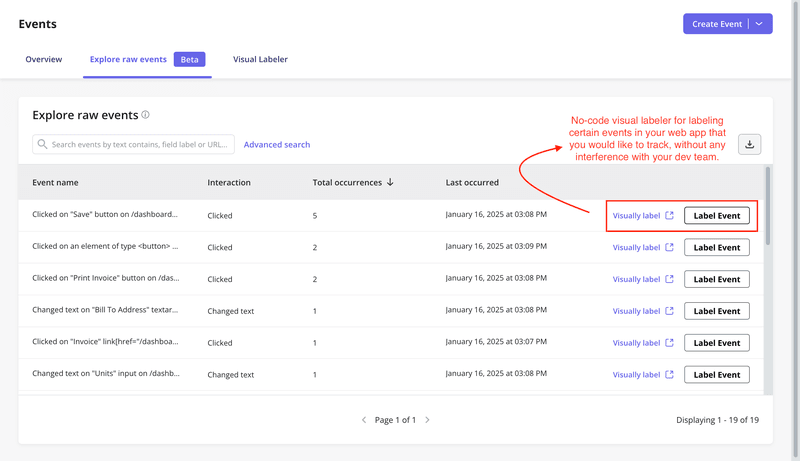The image size is (800, 461).
Task: Go to previous page chevron
Action: coord(364,420)
